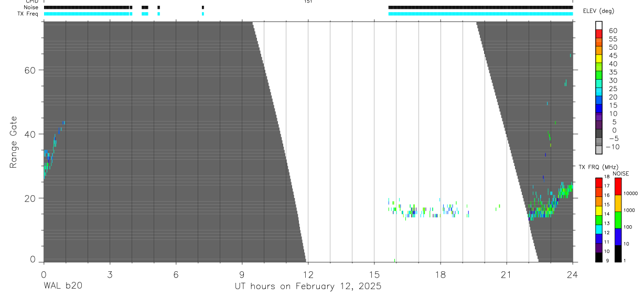Click the 'Noise' row label at top left
The image size is (644, 297).
tap(31, 7)
